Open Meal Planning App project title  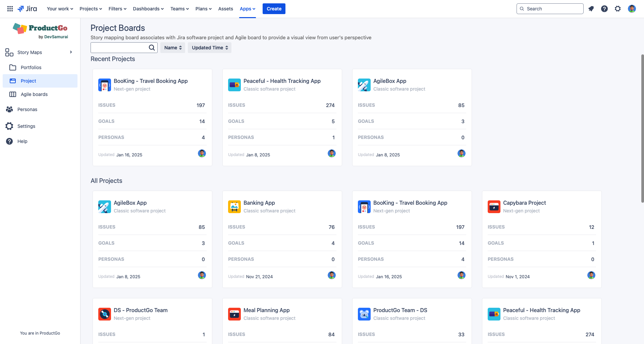coord(267,310)
